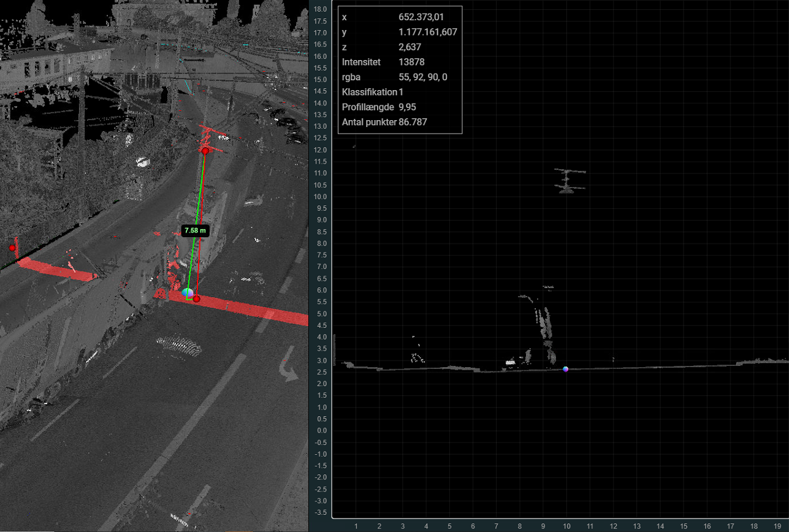Select the z value 2,637

(x=410, y=47)
